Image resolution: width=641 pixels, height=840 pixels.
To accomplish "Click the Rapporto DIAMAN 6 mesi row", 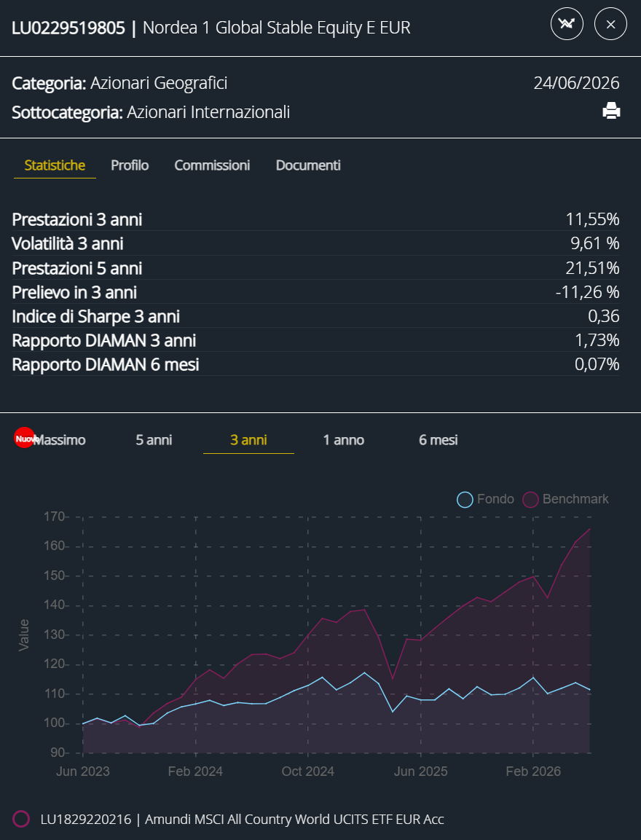I will coord(315,364).
